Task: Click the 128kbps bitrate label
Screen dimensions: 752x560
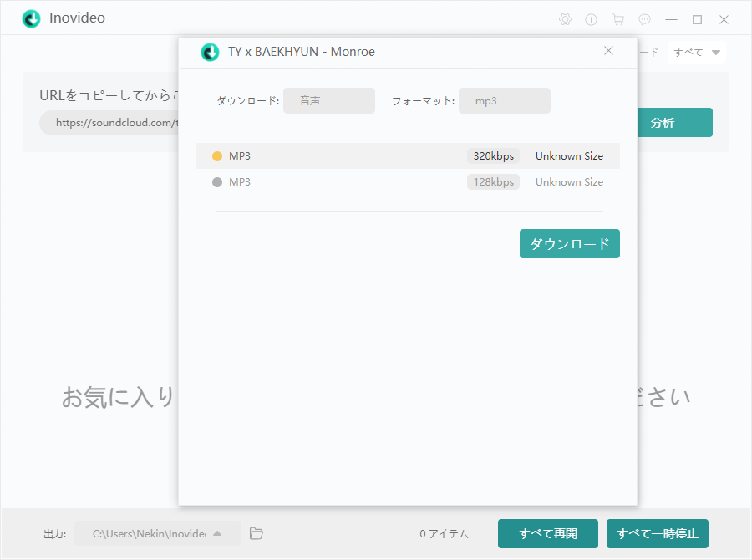Action: pyautogui.click(x=494, y=182)
